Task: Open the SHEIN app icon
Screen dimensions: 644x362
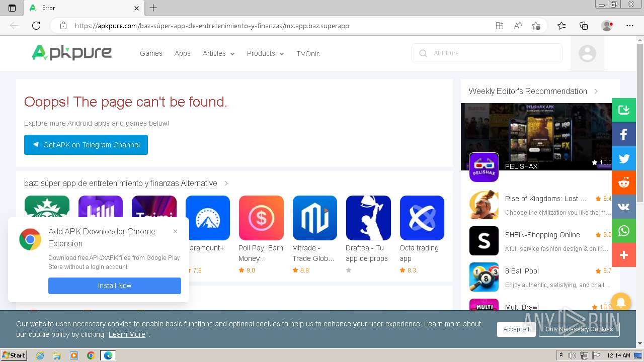Action: tap(484, 241)
